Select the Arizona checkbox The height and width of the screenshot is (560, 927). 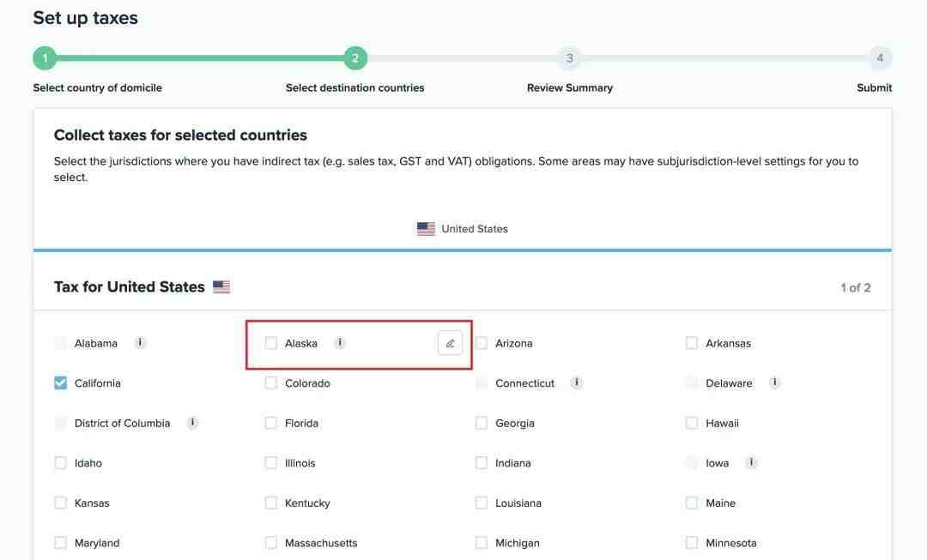click(482, 343)
